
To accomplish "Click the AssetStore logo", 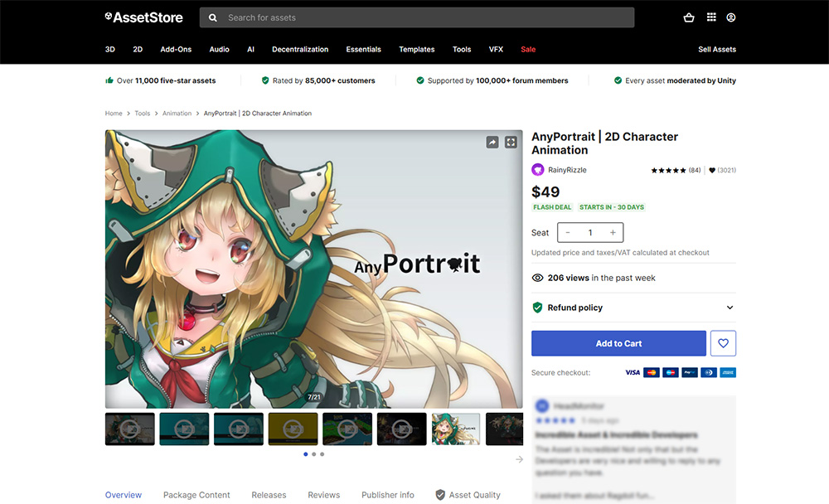I will [x=143, y=17].
